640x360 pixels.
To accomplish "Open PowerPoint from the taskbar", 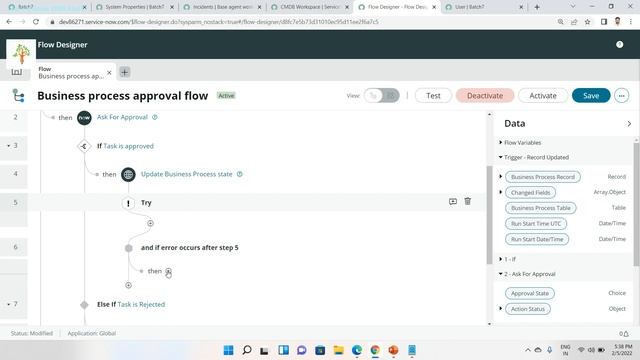I will pyautogui.click(x=393, y=350).
